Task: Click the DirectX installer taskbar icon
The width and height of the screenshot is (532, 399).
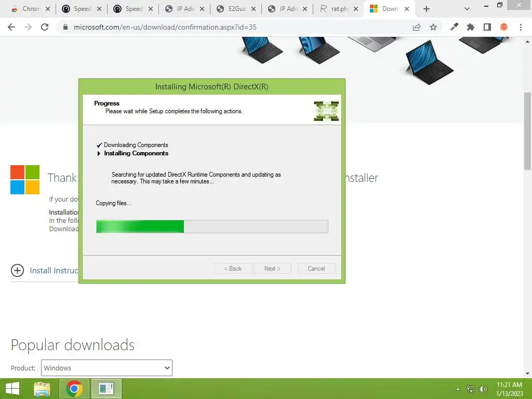Action: pyautogui.click(x=106, y=389)
